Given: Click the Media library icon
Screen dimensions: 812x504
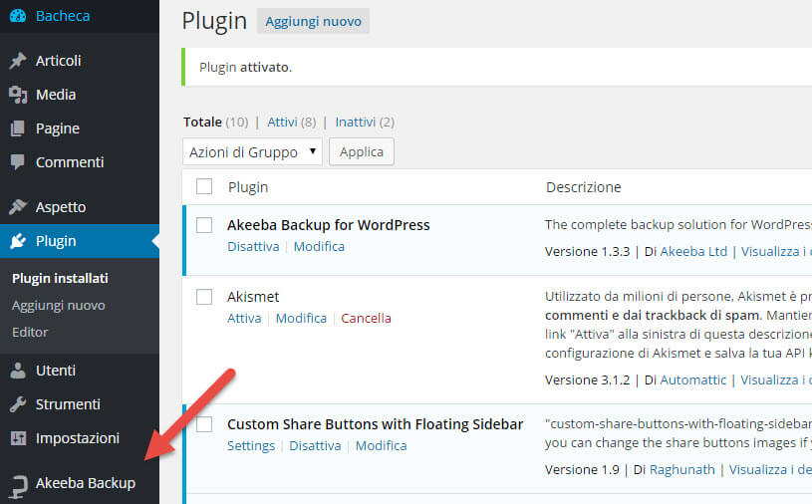Looking at the screenshot, I should pos(18,95).
